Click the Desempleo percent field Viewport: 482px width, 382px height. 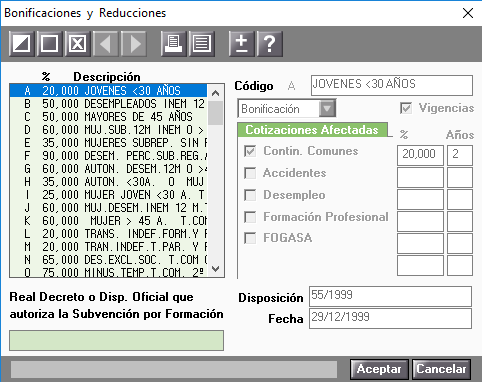(420, 199)
